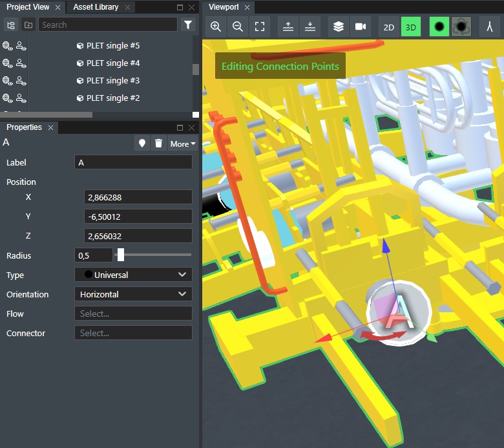Screen dimensions: 504x448
Task: Open the layers stack icon
Action: (x=339, y=27)
